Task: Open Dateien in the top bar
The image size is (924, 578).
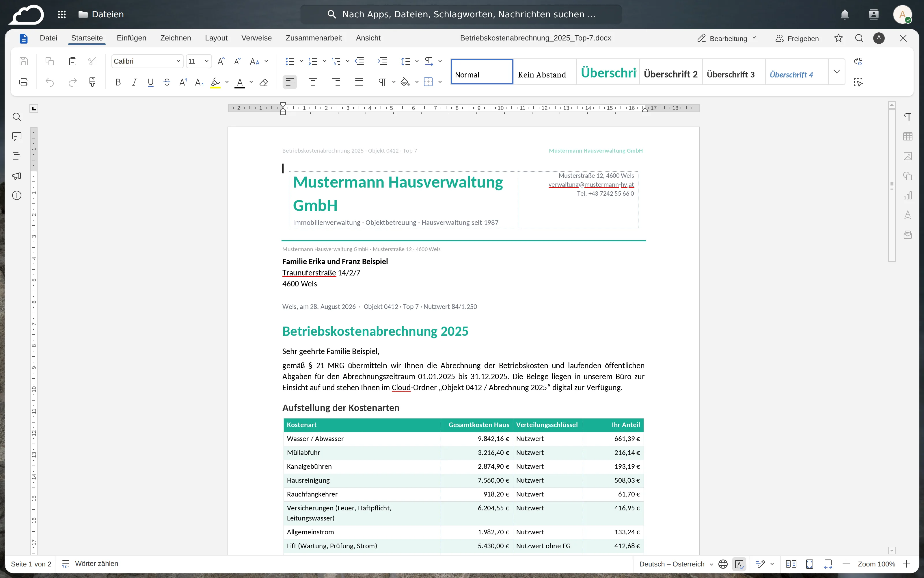Action: (101, 14)
